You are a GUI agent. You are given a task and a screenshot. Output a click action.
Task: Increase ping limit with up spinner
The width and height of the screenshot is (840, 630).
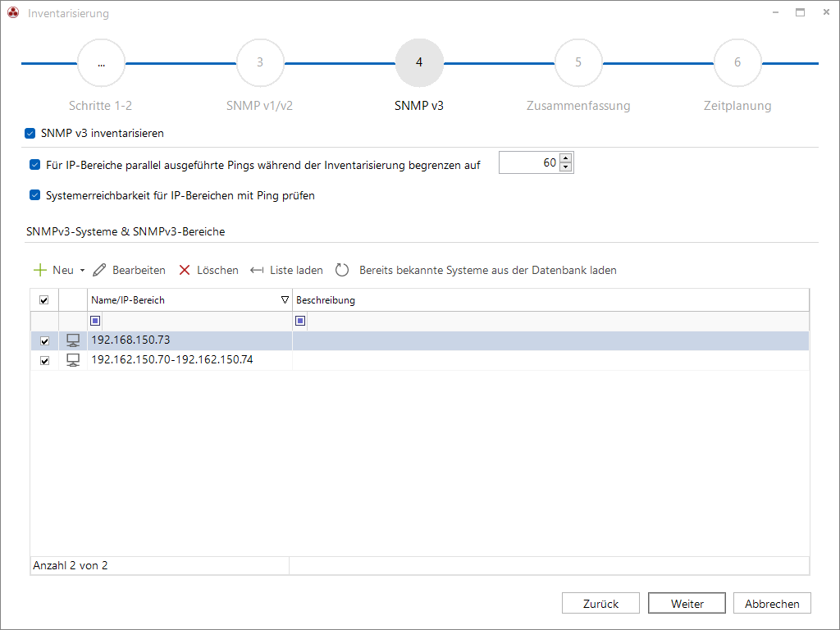566,158
